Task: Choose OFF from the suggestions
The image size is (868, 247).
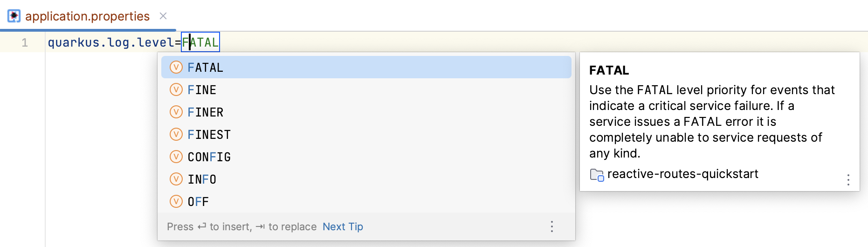Action: point(366,201)
